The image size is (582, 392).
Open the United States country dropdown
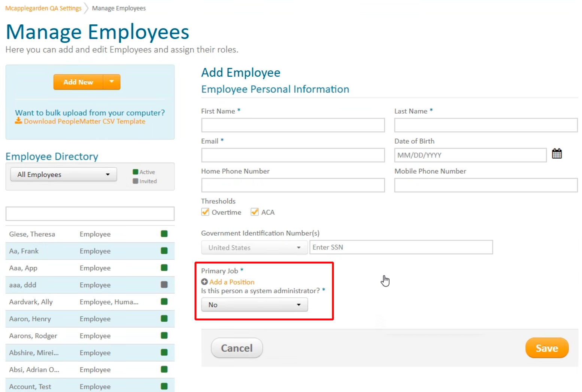[x=254, y=247]
